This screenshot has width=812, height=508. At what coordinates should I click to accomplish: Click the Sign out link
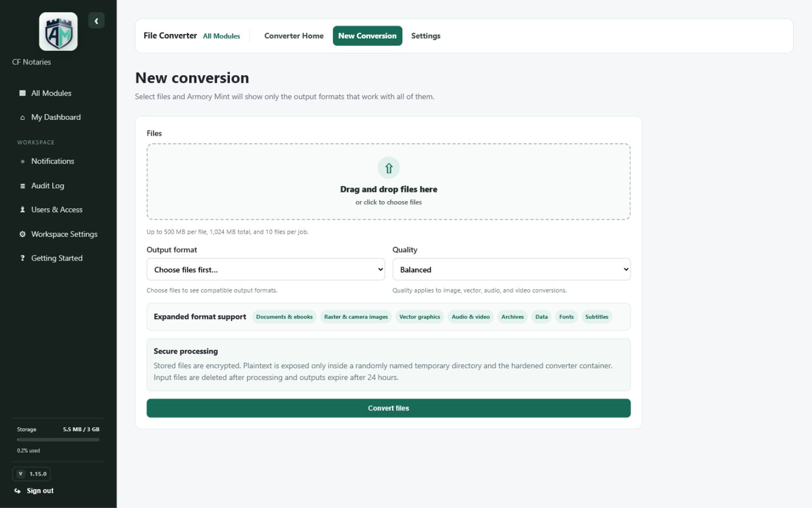coord(40,491)
